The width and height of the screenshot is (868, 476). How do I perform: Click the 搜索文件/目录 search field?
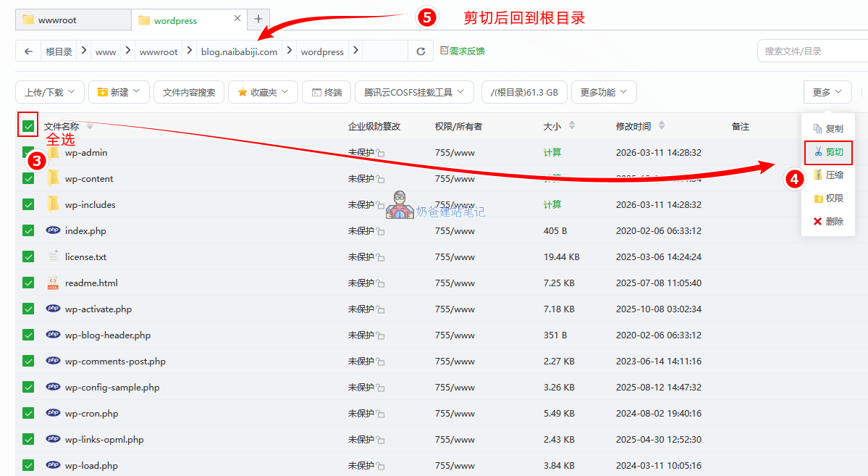point(811,51)
